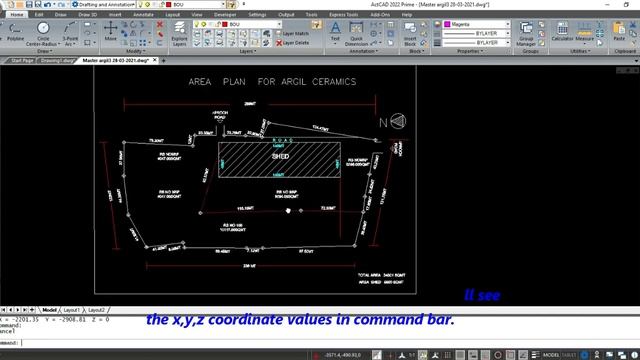The width and height of the screenshot is (640, 360).
Task: Click the Insert Block tool
Action: pos(410,34)
